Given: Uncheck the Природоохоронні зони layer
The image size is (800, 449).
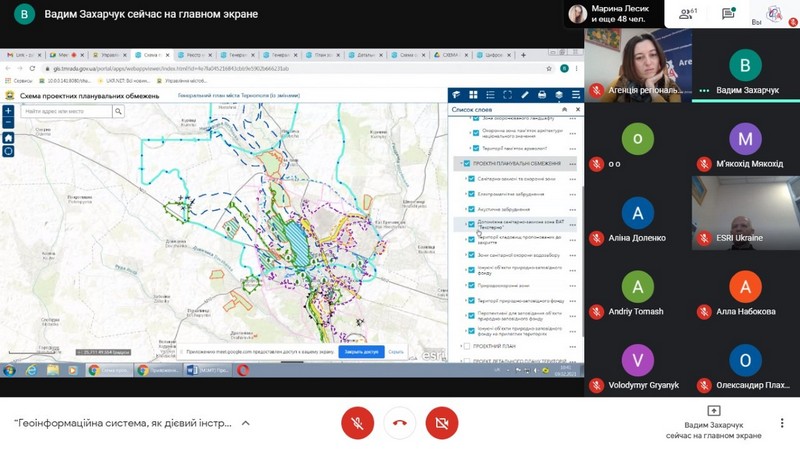Looking at the screenshot, I should (x=471, y=286).
